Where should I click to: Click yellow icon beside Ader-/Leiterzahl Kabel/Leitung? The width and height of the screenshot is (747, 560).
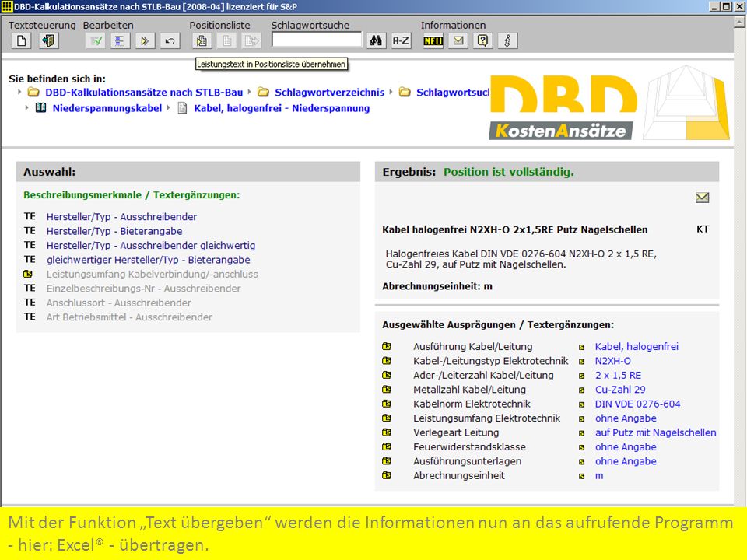coord(387,375)
